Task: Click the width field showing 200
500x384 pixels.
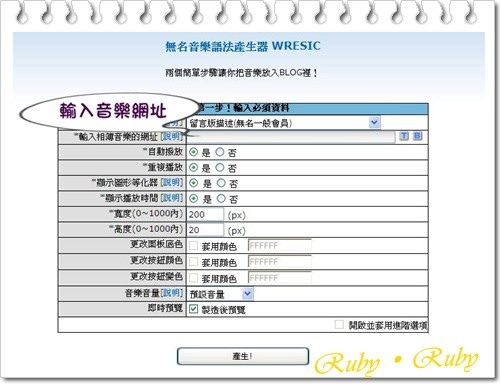Action: (x=205, y=214)
